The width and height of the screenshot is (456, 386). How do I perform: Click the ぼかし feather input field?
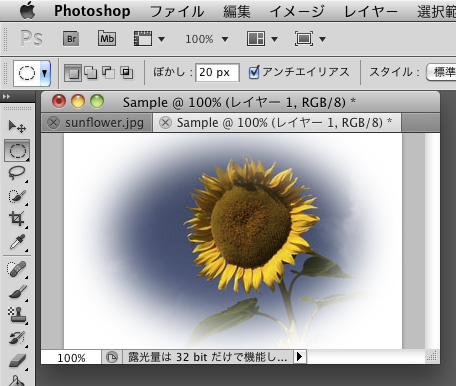pos(217,72)
